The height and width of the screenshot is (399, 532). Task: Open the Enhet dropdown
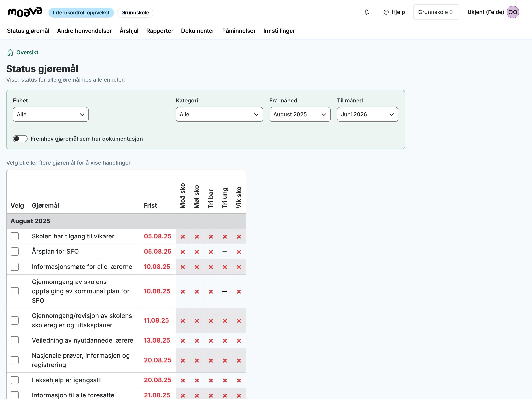pos(51,115)
